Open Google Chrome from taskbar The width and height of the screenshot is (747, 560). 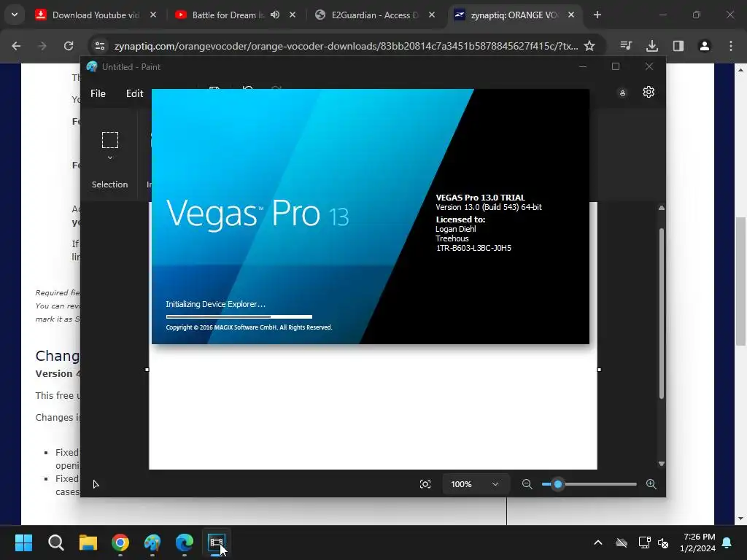click(120, 542)
